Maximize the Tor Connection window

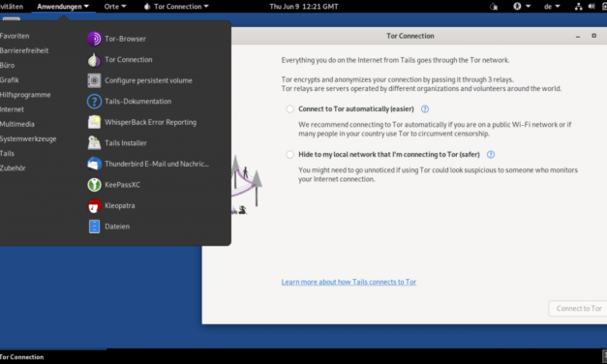pyautogui.click(x=593, y=36)
